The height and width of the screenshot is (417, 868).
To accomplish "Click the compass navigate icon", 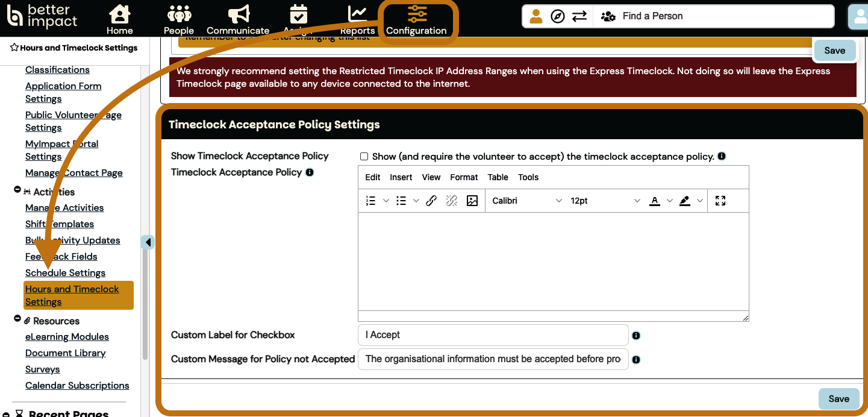I will pos(558,16).
